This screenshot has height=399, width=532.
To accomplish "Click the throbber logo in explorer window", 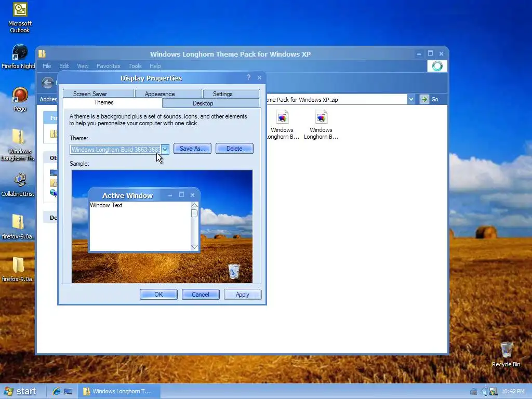I will pyautogui.click(x=437, y=66).
